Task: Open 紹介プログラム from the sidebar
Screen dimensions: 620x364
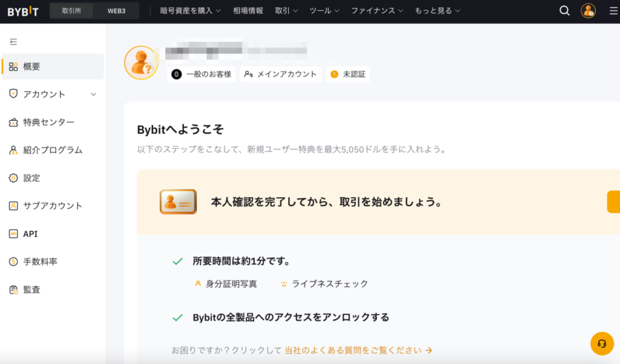Action: tap(53, 150)
